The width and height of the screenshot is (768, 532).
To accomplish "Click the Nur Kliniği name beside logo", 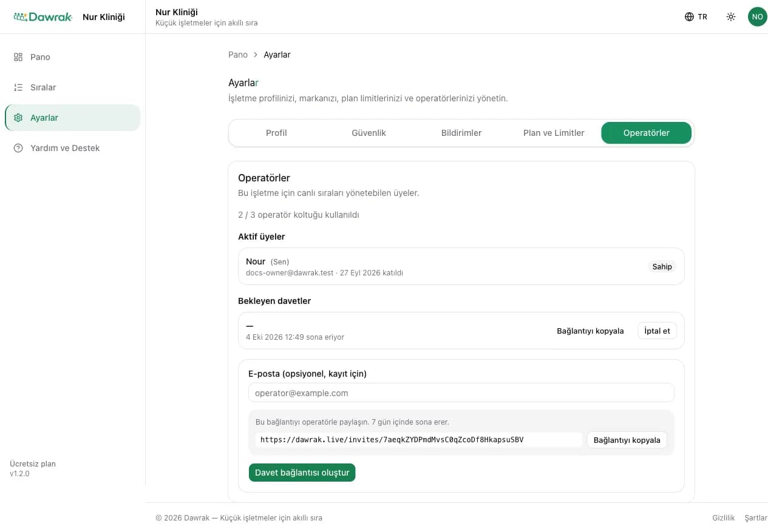I will [x=104, y=17].
